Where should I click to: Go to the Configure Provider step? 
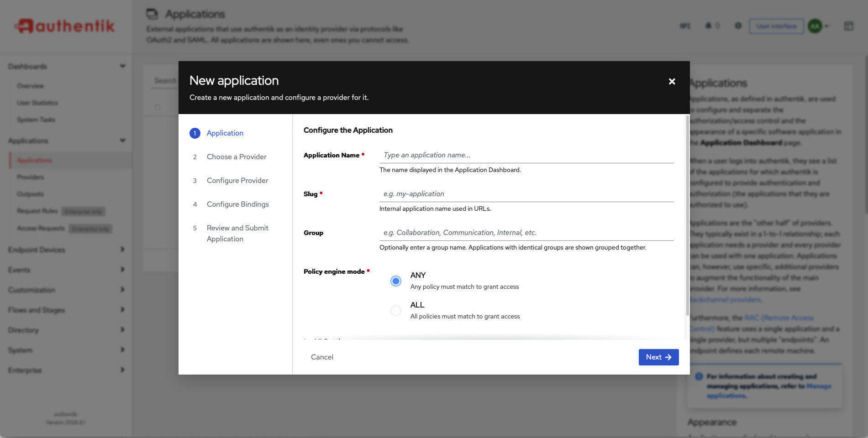[x=237, y=180]
